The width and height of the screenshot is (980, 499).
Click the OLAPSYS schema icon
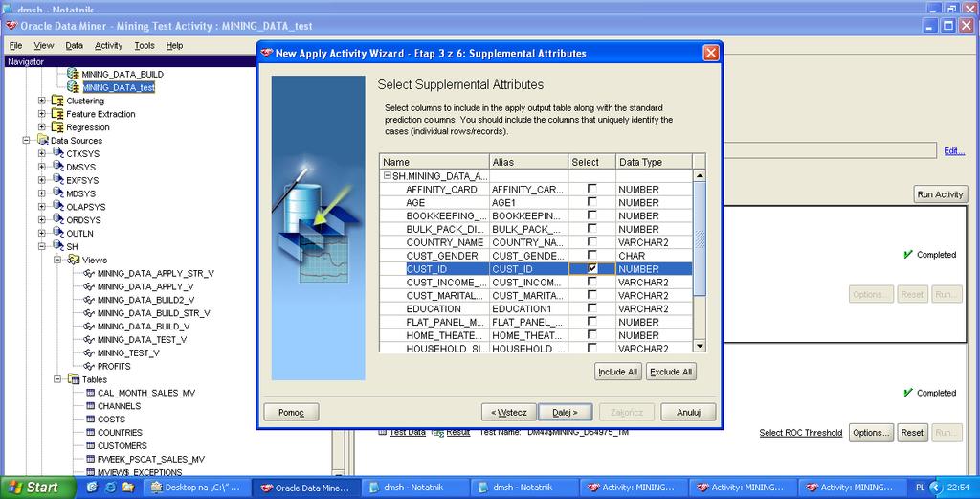click(x=58, y=206)
